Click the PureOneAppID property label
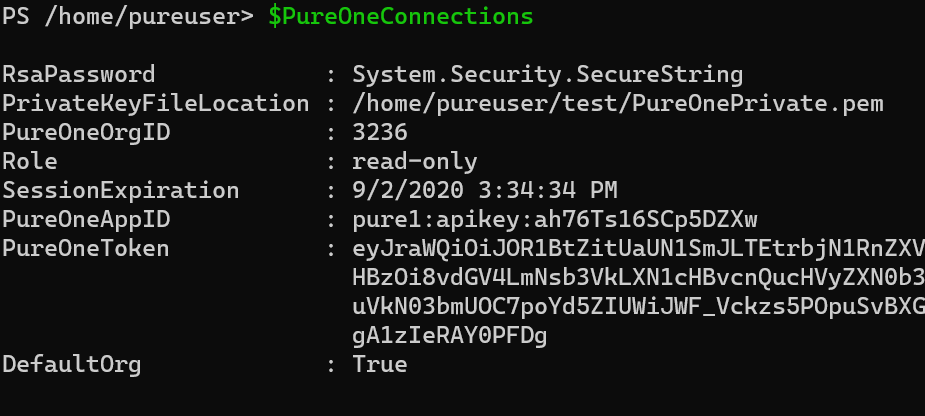 tap(86, 220)
